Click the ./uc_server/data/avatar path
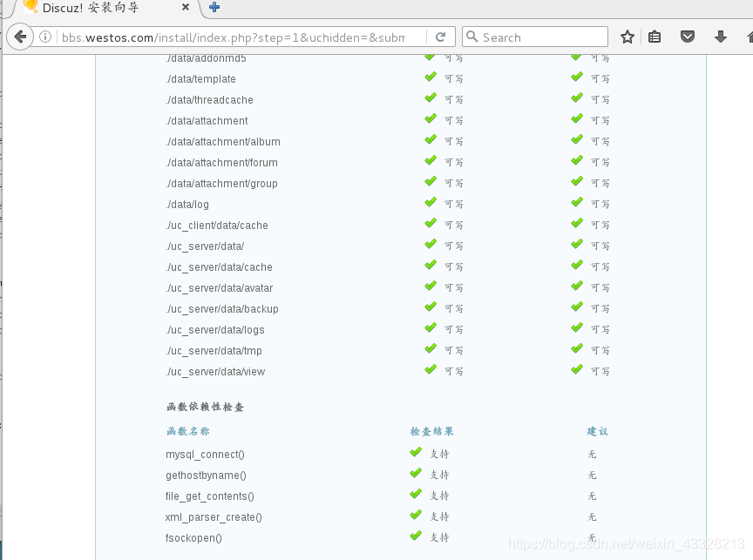The image size is (753, 560). coord(220,288)
